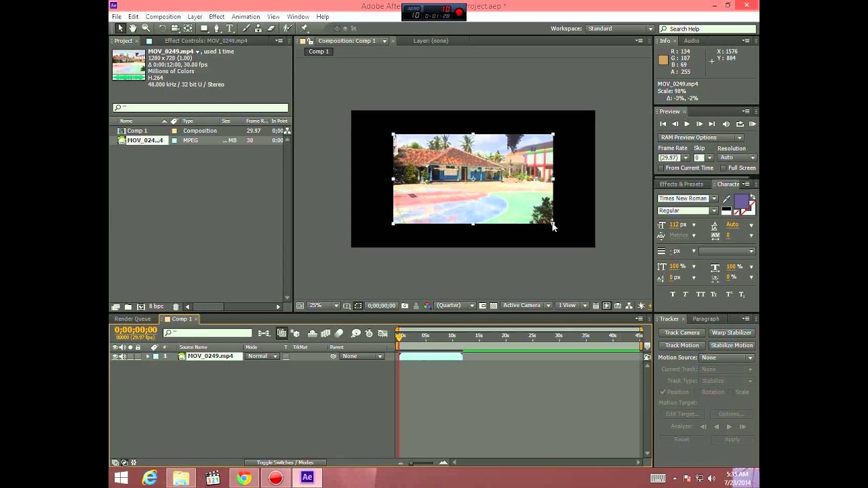The width and height of the screenshot is (868, 488).
Task: Click delete trash icon in Project panel
Action: [x=176, y=307]
